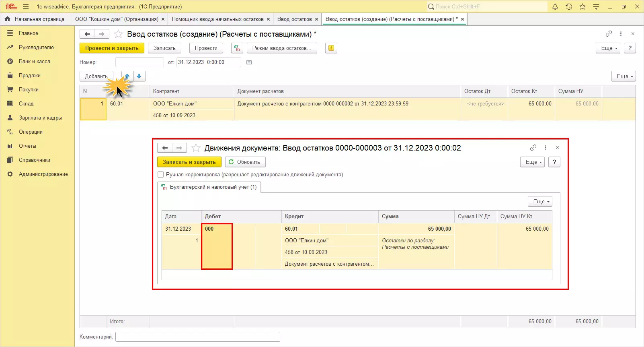Screen dimensions: 644x347
Task: Click the Комментарий input field
Action: point(198,337)
